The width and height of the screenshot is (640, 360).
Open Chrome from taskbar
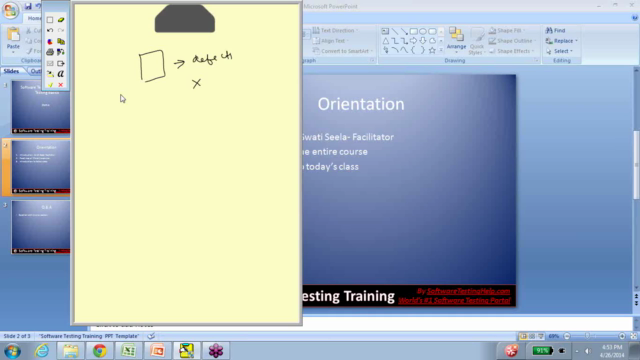[x=99, y=351]
